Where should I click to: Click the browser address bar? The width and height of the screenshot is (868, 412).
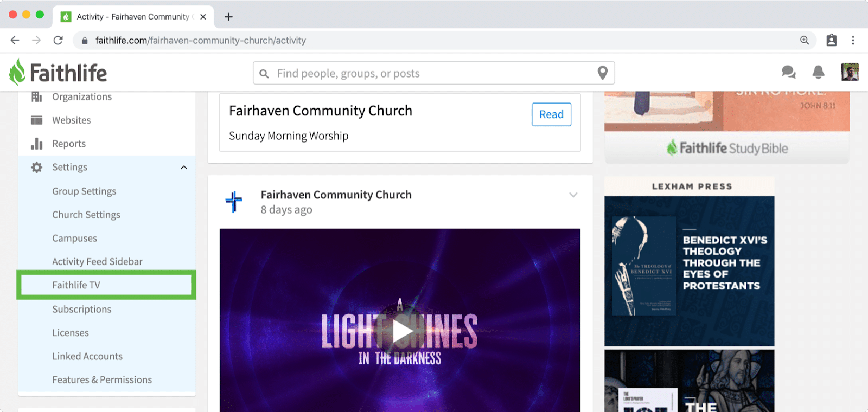point(445,40)
